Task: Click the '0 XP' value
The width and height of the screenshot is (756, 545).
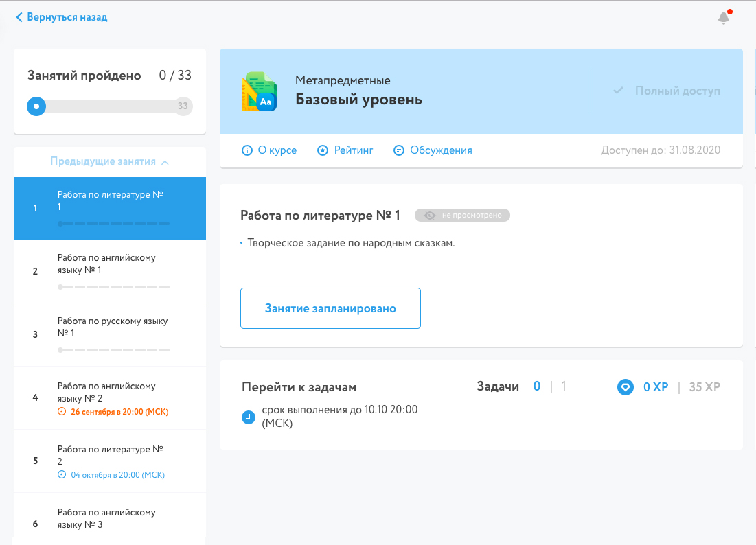Action: pyautogui.click(x=656, y=387)
